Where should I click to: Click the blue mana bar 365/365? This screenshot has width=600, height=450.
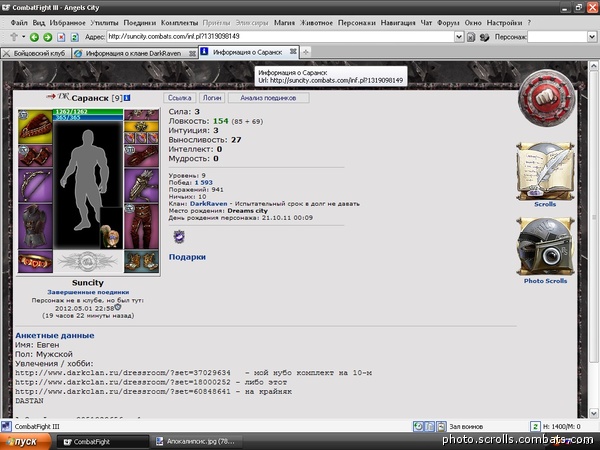tap(88, 117)
